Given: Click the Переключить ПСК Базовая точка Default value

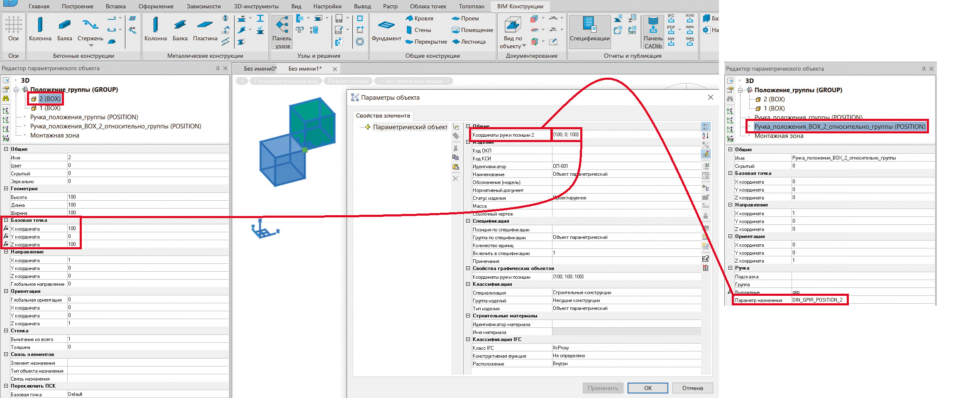Looking at the screenshot, I should [148, 394].
